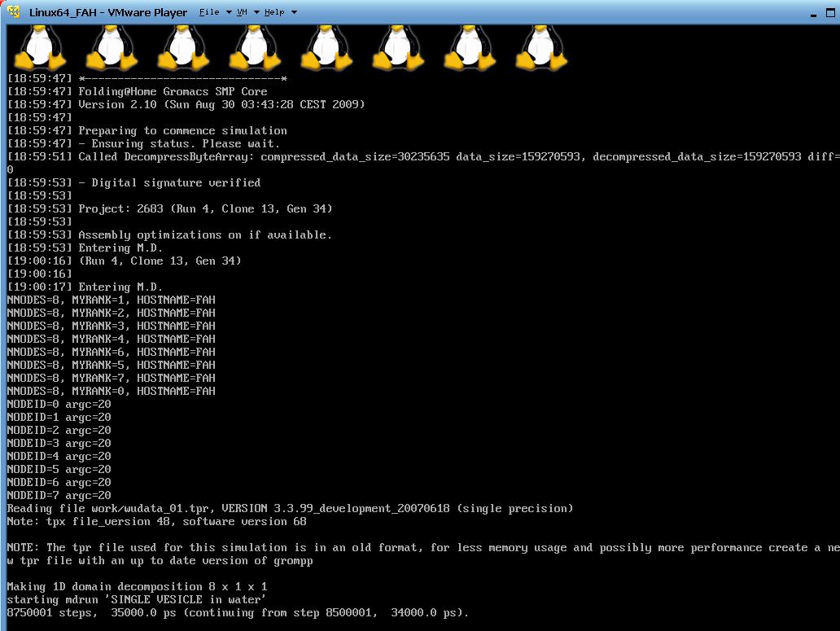Click the '8750001 steps, 35000.0 ps' line
Image resolution: width=840 pixels, height=631 pixels.
(x=238, y=613)
